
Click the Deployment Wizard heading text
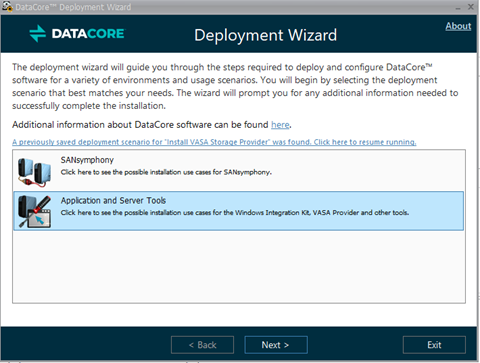point(265,35)
